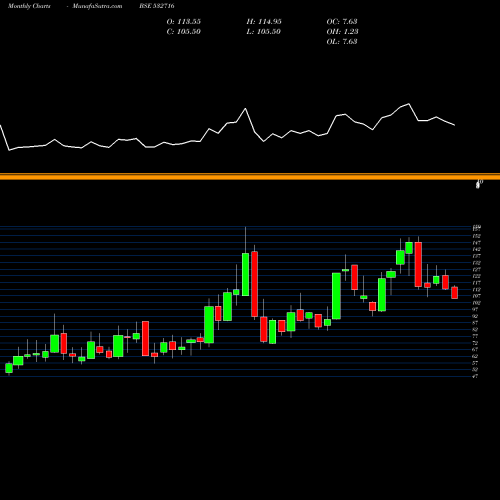Click the 72 price axis label
Image resolution: width=500 pixels, height=500 pixels.
(x=476, y=343)
